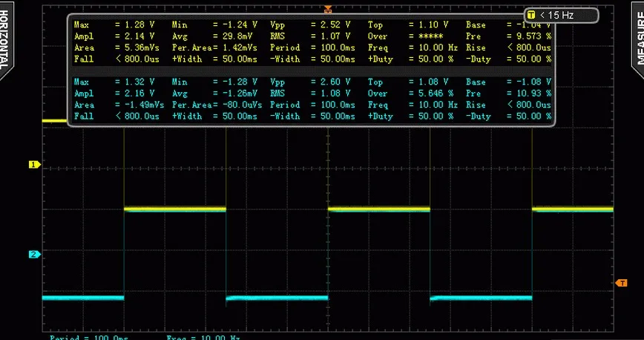This screenshot has width=644, height=340.
Task: Select the cyan channel 2 ground marker
Action: tap(34, 255)
